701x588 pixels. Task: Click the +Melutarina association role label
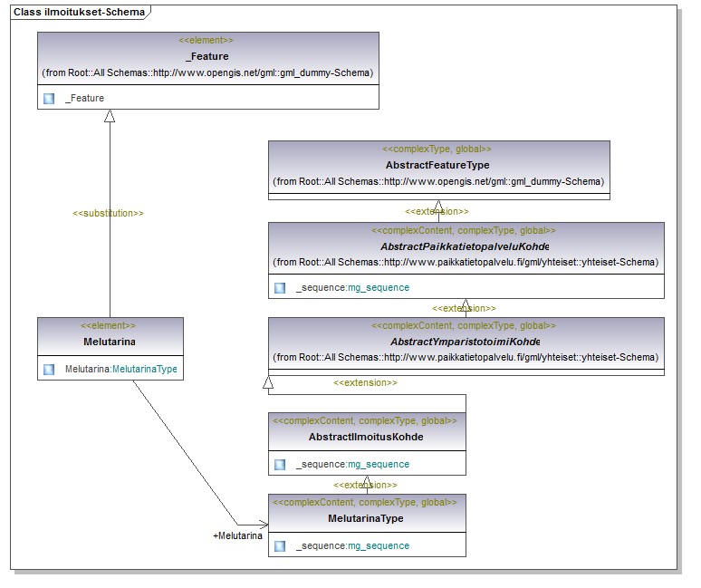pyautogui.click(x=238, y=536)
